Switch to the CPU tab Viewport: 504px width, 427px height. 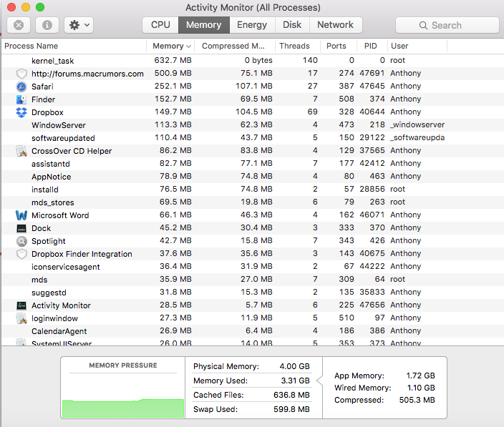pyautogui.click(x=160, y=25)
